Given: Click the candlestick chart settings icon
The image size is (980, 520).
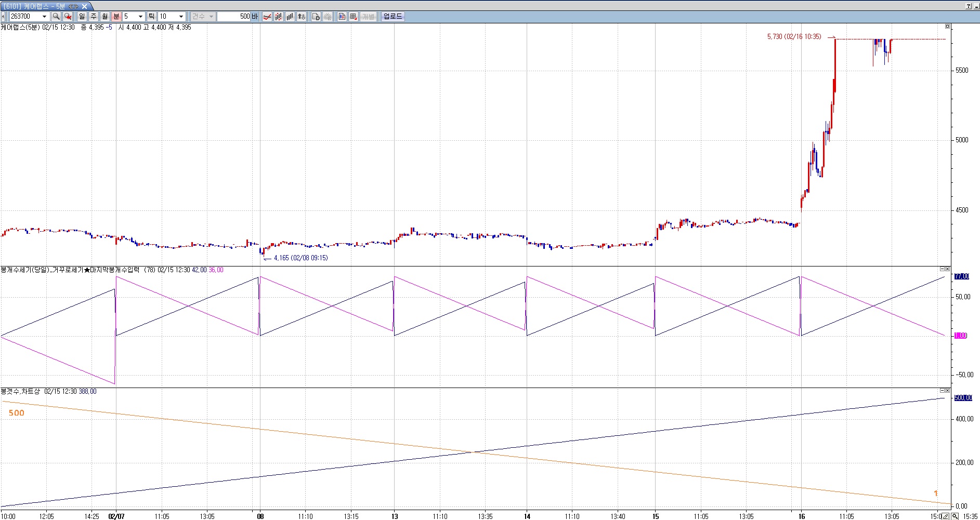Looking at the screenshot, I should (x=342, y=17).
